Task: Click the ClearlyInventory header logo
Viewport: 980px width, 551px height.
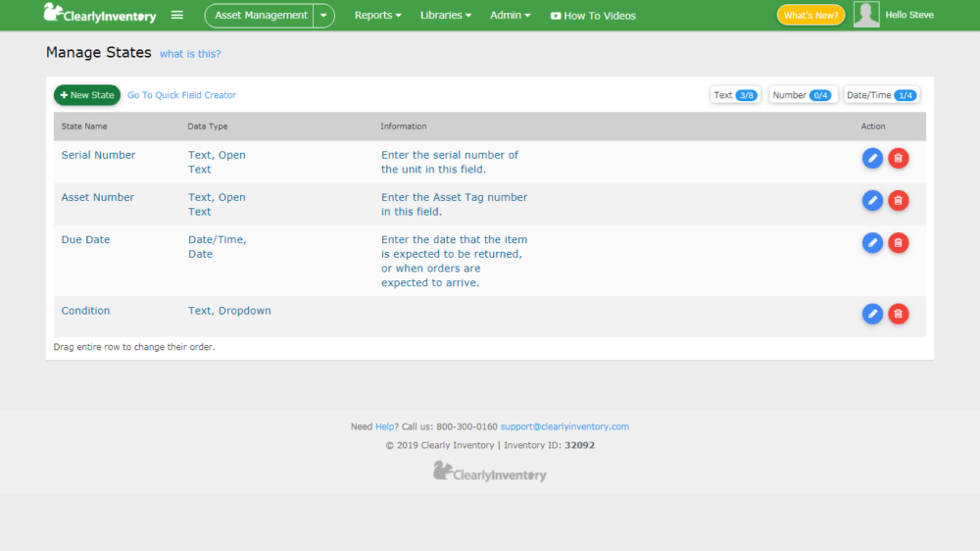Action: coord(100,14)
